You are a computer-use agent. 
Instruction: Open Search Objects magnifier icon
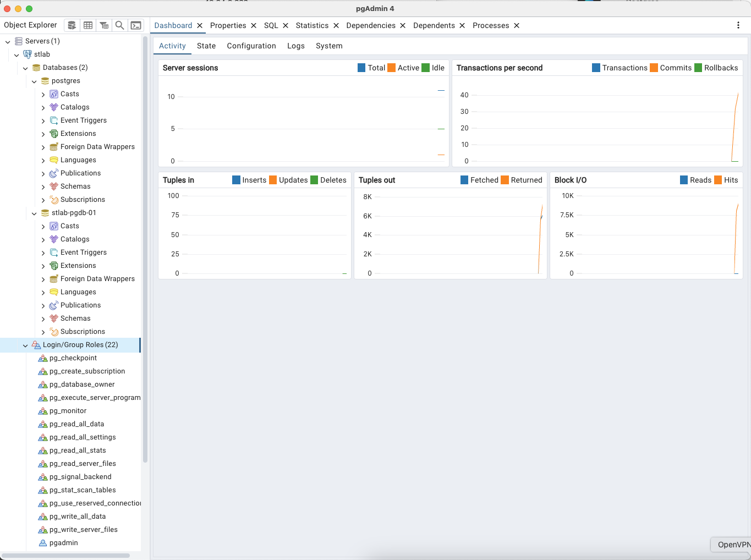[119, 25]
